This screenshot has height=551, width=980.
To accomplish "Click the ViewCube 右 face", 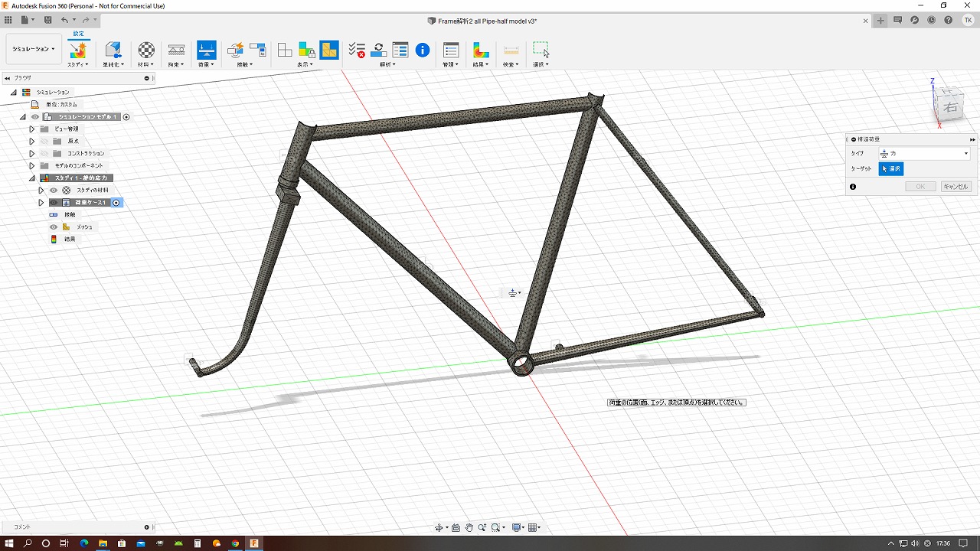I will [x=950, y=107].
